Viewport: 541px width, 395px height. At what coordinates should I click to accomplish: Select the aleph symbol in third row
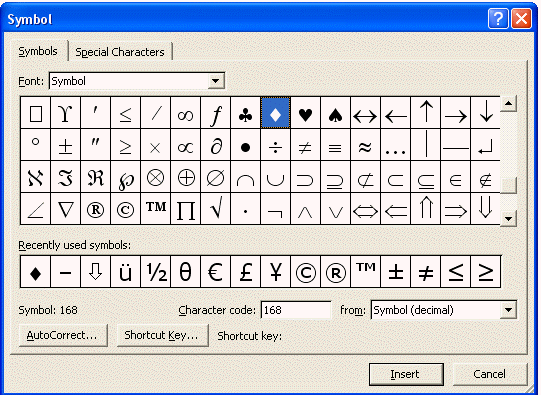click(35, 177)
